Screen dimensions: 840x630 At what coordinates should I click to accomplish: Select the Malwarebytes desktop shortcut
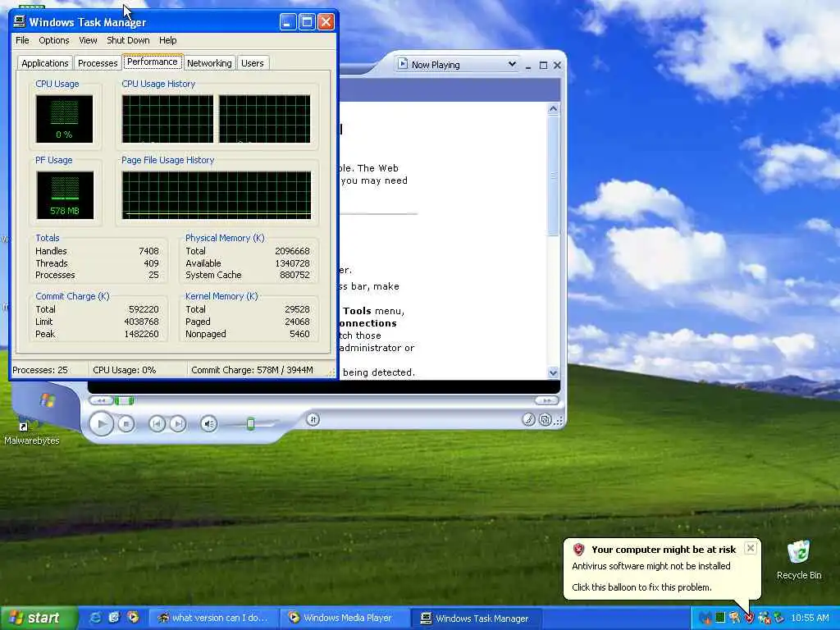(x=32, y=430)
